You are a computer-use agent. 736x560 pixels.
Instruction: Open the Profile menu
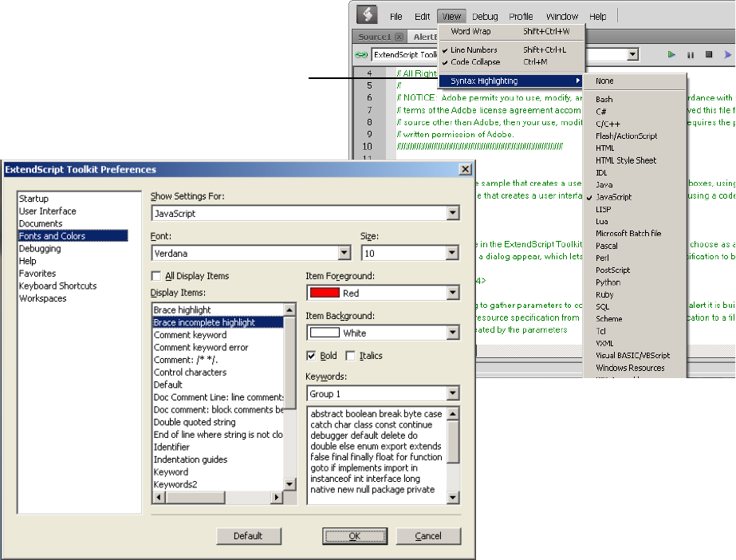coord(521,17)
